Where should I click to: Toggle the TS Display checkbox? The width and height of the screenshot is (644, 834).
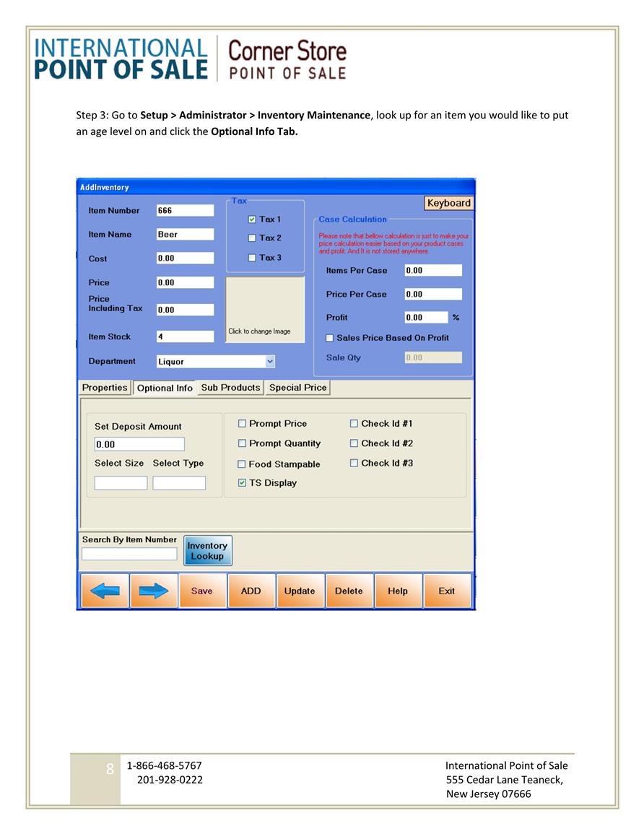(242, 482)
